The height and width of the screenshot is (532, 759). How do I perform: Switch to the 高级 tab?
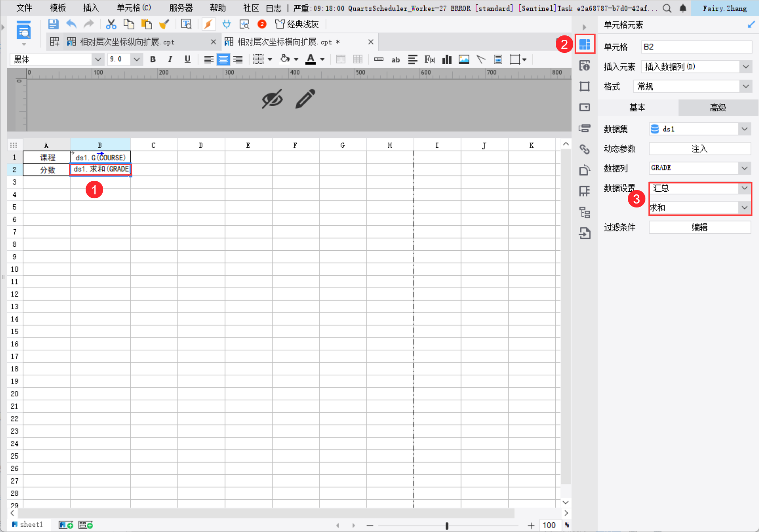[718, 107]
